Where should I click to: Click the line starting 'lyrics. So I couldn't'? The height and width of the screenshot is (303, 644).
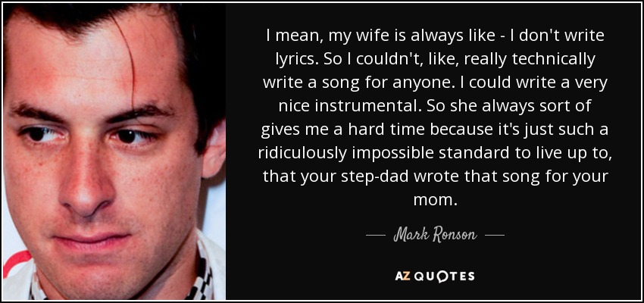435,60
